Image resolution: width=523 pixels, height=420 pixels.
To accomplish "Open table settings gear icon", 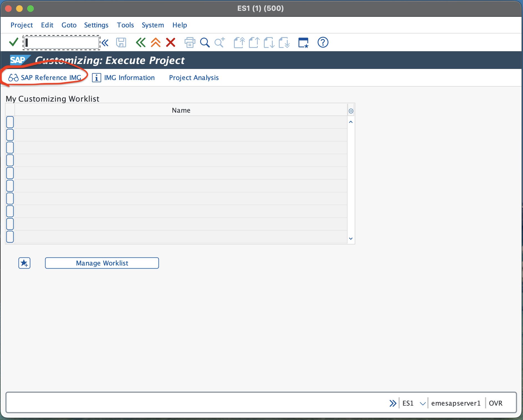I will [351, 111].
